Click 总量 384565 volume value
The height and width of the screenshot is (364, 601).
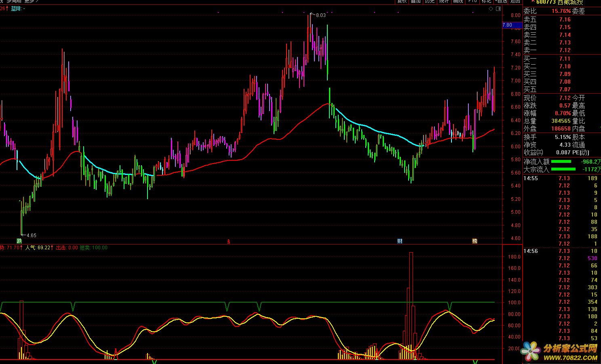tap(561, 121)
